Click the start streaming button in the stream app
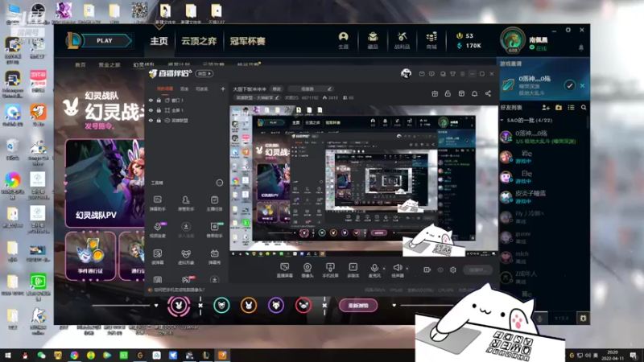644x362 pixels. click(478, 269)
